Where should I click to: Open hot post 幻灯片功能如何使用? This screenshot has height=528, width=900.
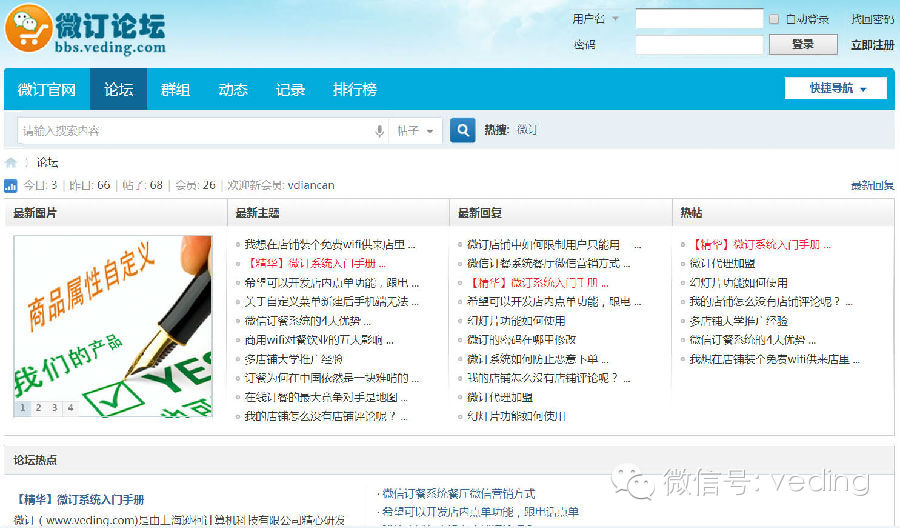coord(738,282)
